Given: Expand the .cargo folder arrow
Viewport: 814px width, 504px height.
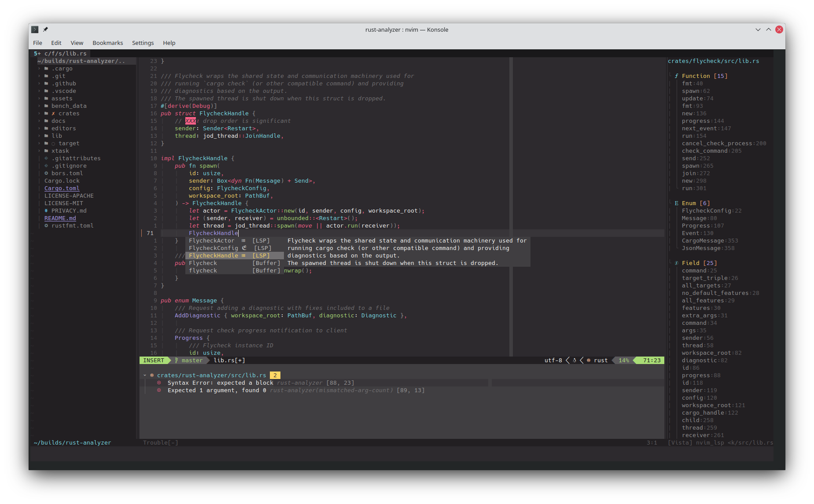Looking at the screenshot, I should tap(39, 69).
